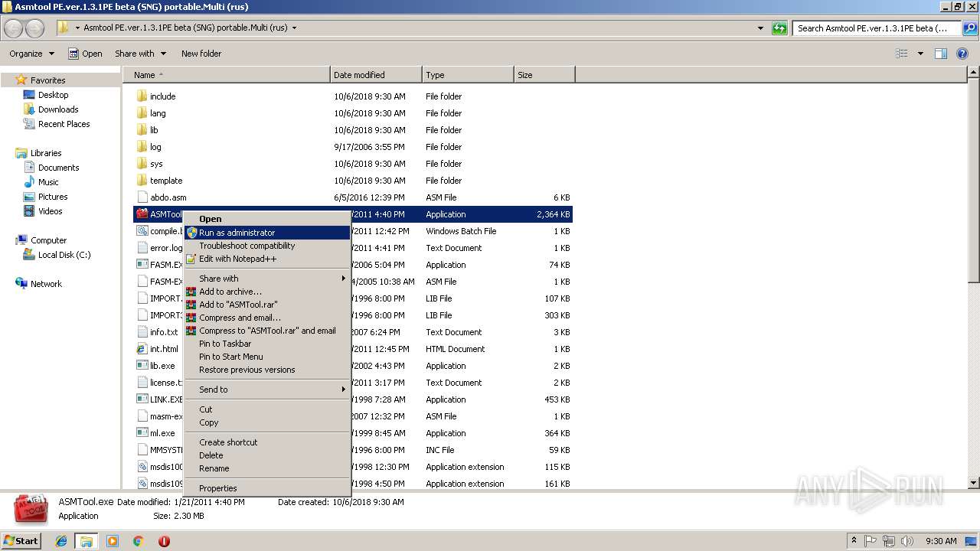Launch Chrome from taskbar

click(x=138, y=541)
